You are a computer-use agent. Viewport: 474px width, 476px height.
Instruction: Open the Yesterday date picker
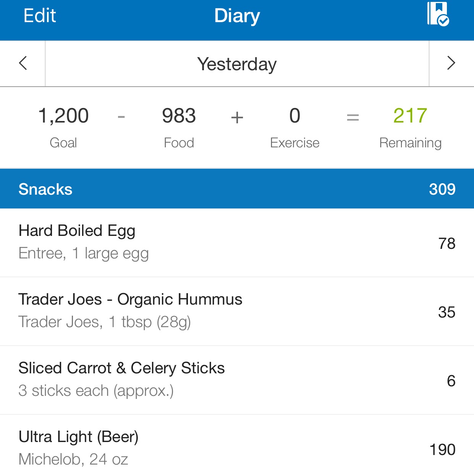point(237,64)
